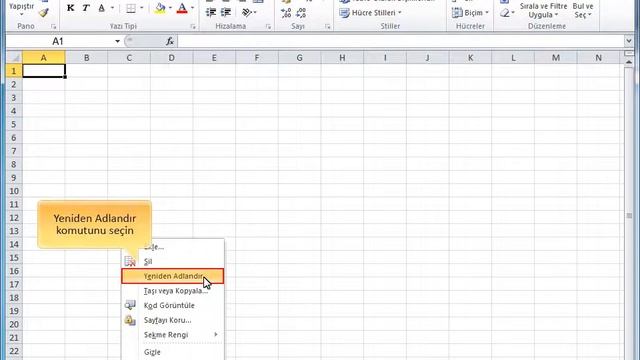
Task: Open the Yapıştır paste dropdown
Action: [22, 10]
